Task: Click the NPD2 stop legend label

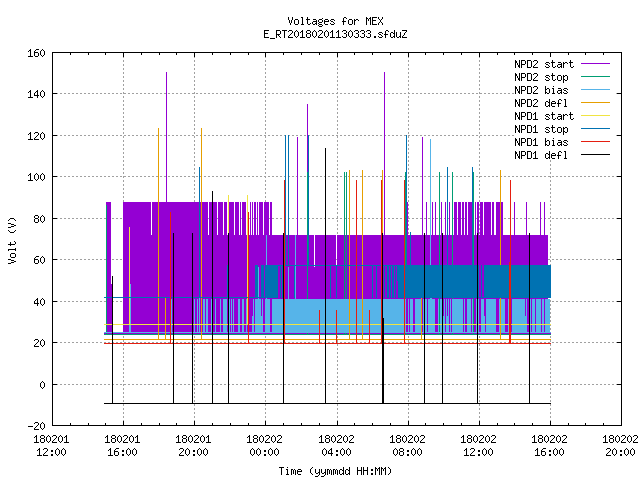Action: click(x=541, y=77)
